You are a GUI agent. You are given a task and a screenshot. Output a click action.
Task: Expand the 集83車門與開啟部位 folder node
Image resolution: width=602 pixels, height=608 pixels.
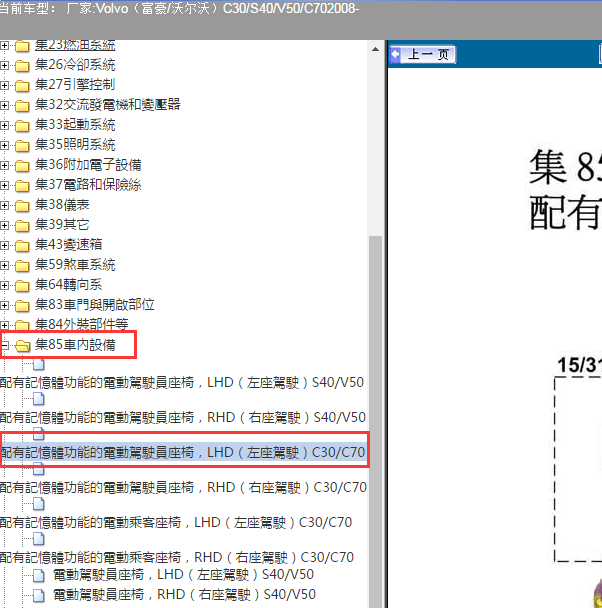point(4,306)
